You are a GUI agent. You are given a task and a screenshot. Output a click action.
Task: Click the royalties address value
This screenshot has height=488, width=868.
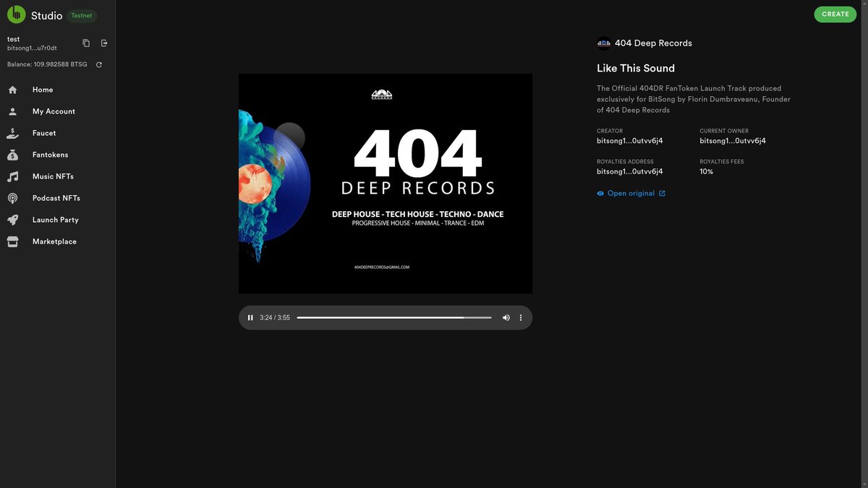tap(630, 171)
